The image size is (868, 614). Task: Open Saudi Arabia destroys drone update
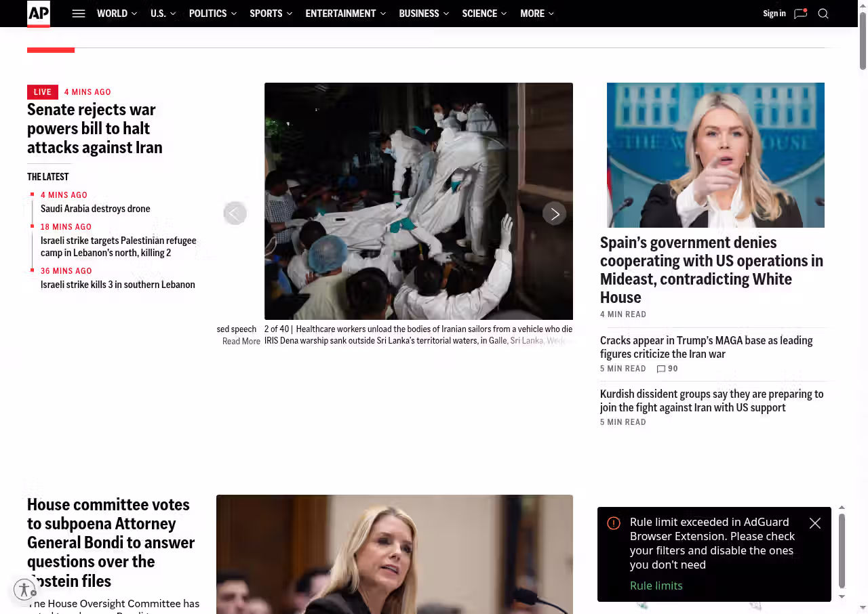96,209
